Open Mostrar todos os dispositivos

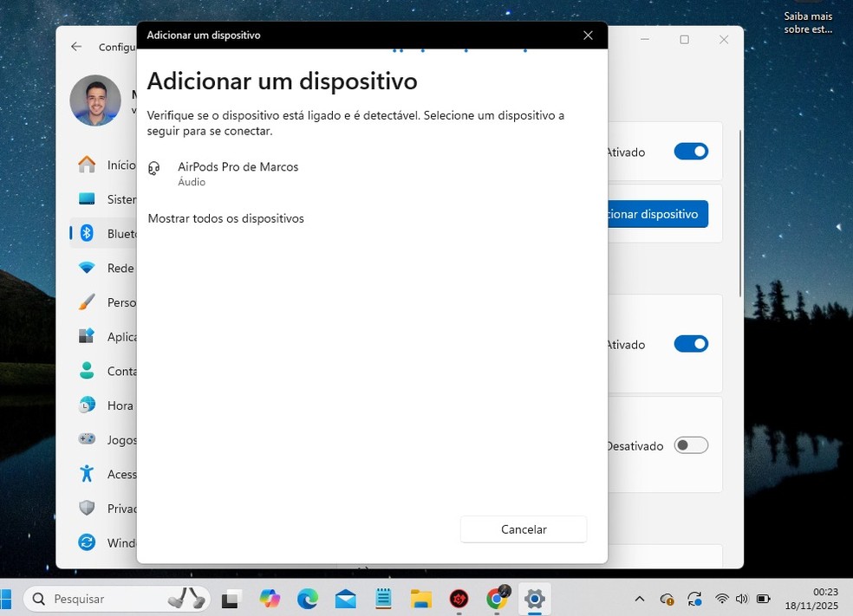tap(225, 218)
